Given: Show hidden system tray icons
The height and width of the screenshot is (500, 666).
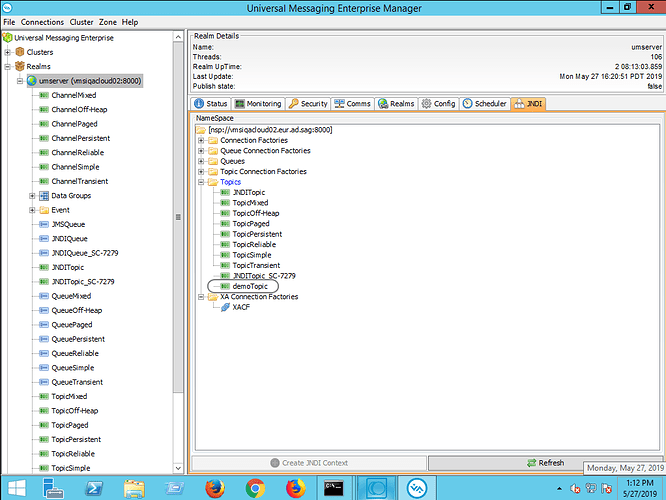Looking at the screenshot, I should (559, 489).
